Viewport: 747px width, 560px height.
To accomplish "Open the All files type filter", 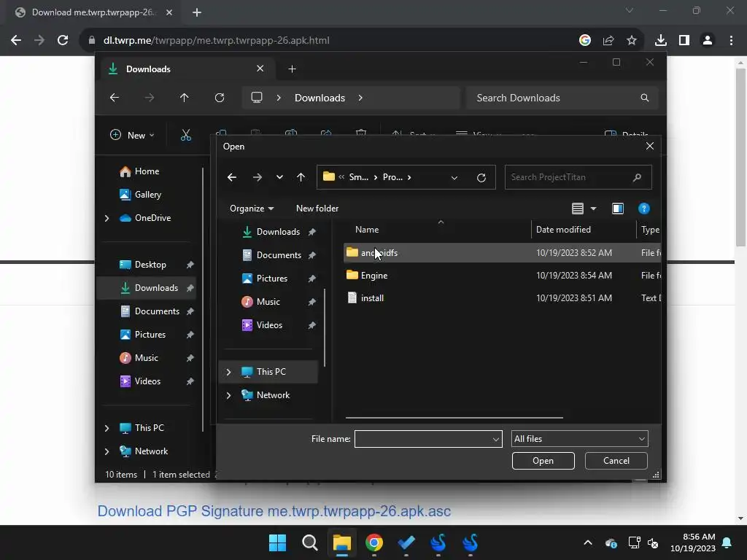I will pyautogui.click(x=580, y=439).
